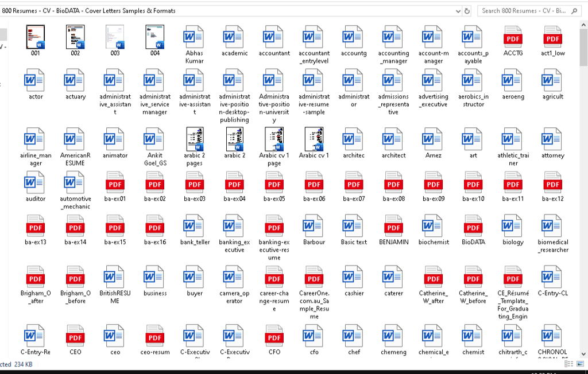Click the ba-ex01 PDF icon

[x=115, y=182]
